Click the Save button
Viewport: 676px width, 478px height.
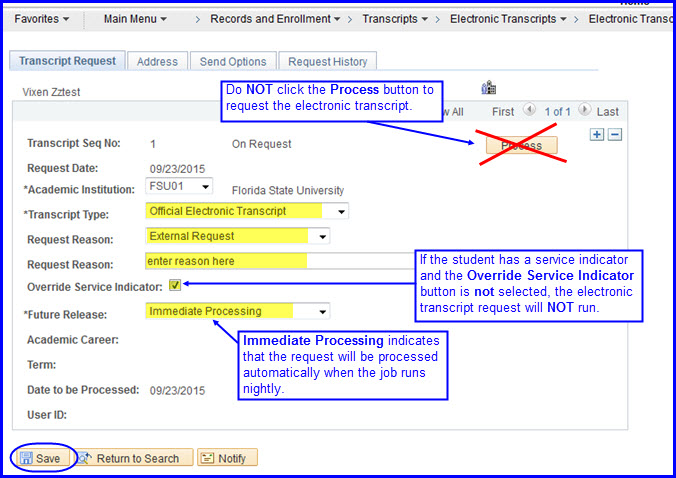pyautogui.click(x=43, y=458)
